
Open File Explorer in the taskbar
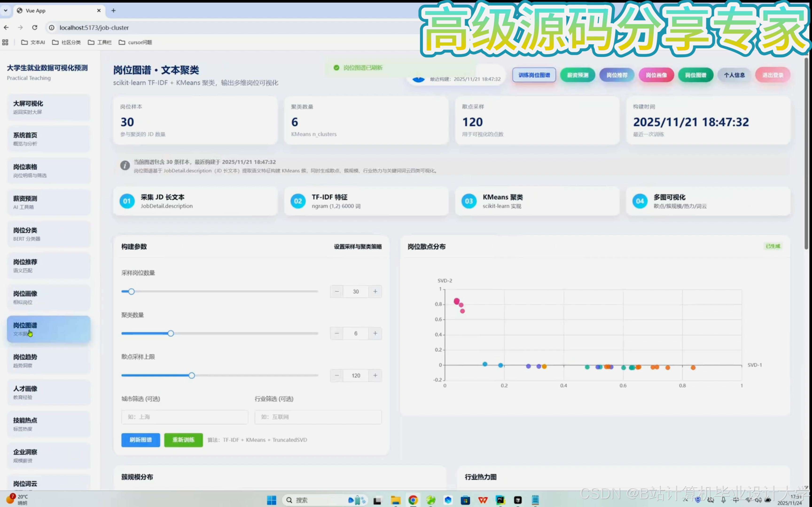pos(396,500)
